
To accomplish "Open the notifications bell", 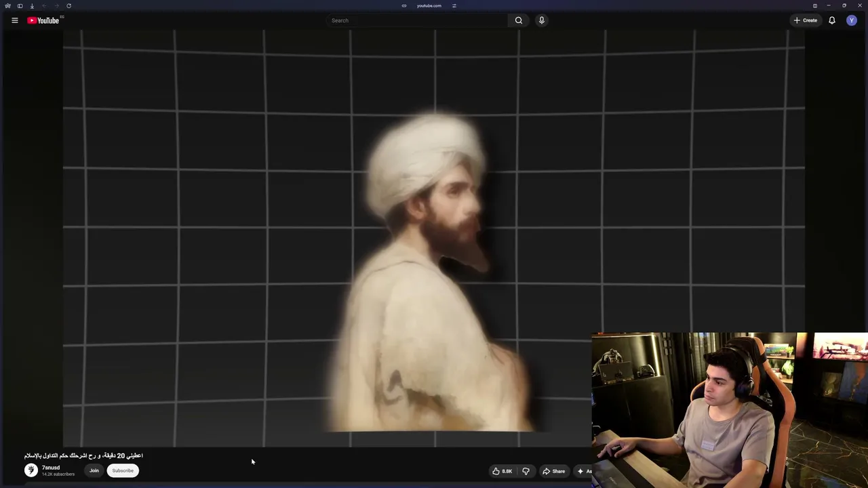I will click(x=832, y=20).
